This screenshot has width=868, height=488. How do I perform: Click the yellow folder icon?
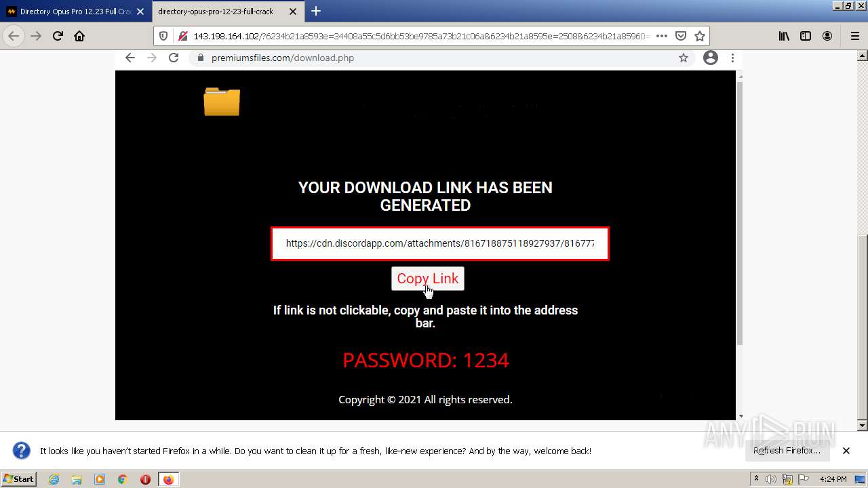point(222,102)
